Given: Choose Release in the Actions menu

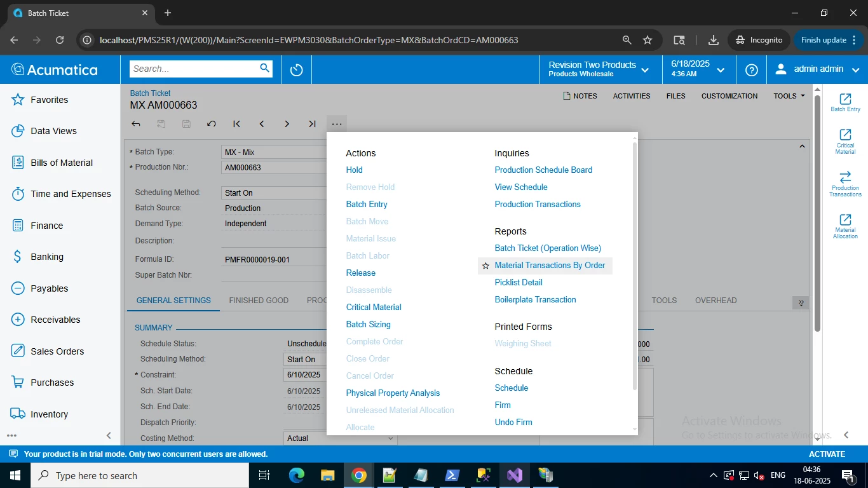Looking at the screenshot, I should coord(360,273).
